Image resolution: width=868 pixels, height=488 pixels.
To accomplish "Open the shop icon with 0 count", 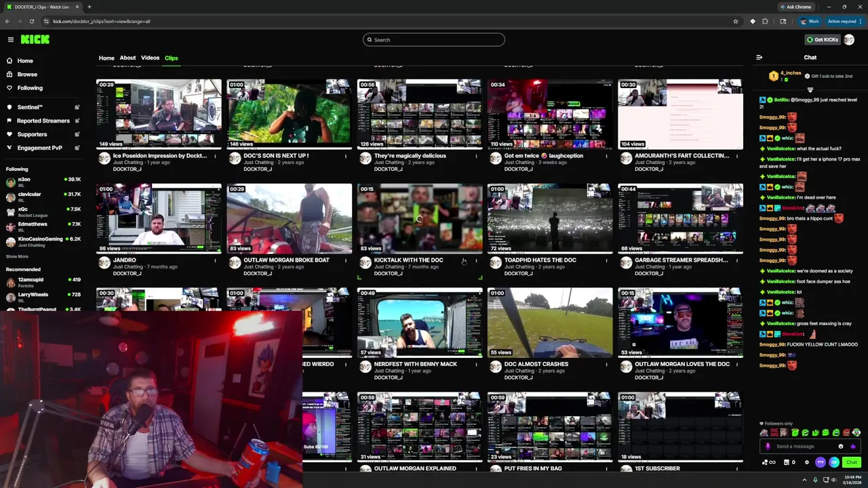I will pyautogui.click(x=789, y=462).
